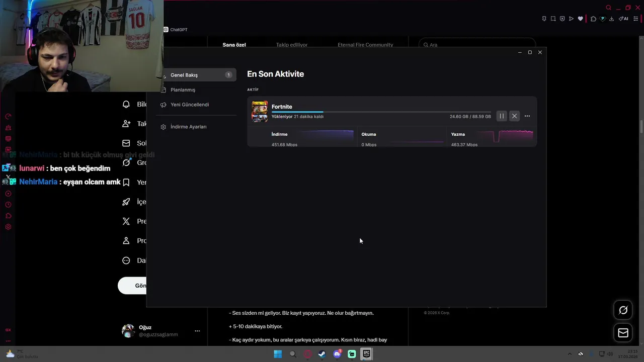Click the Oğuz profile avatar

(128, 330)
